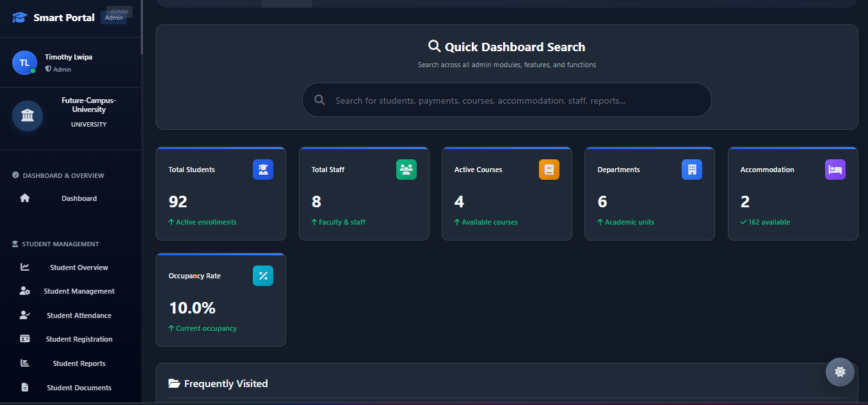
Task: Click the Occupancy Rate percent icon
Action: pos(262,276)
